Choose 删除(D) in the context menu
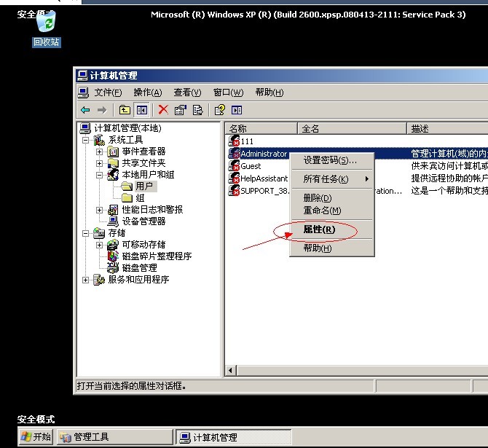 [x=331, y=197]
